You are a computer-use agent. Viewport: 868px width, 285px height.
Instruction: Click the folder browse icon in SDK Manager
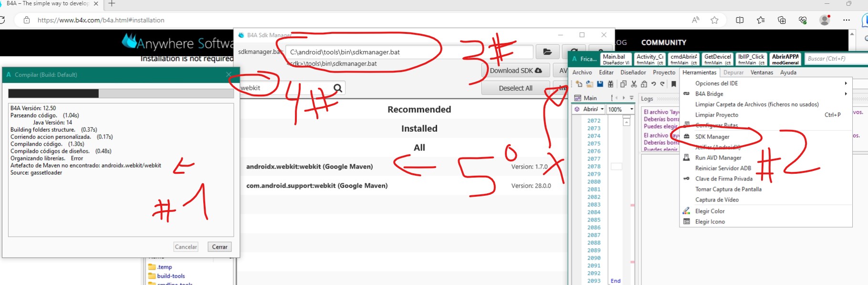click(547, 52)
